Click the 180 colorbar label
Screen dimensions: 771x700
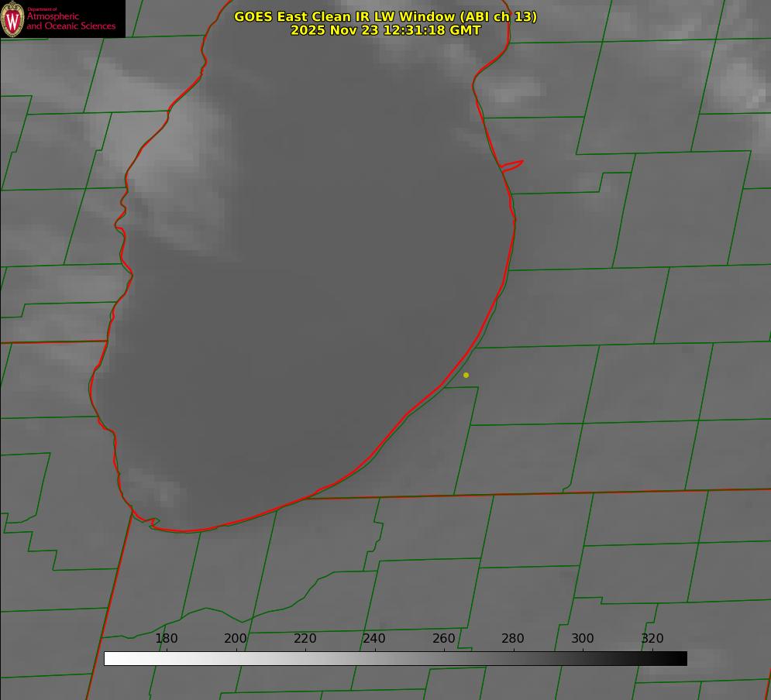pos(167,639)
